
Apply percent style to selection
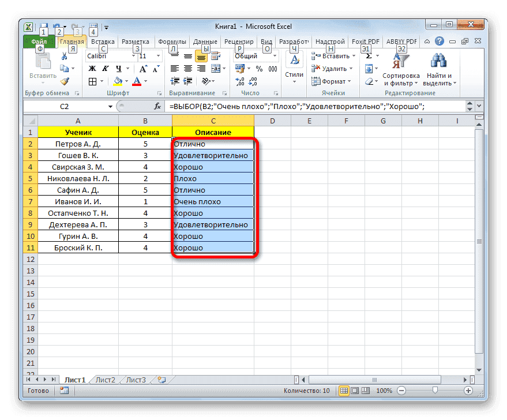pos(259,69)
